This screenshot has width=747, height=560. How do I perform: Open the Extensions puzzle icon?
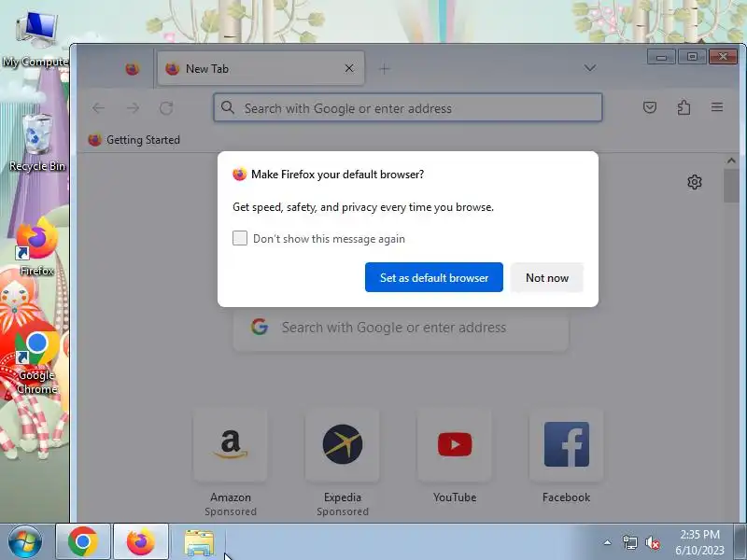tap(684, 107)
